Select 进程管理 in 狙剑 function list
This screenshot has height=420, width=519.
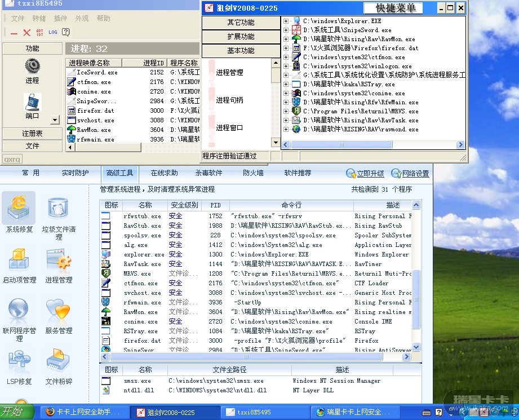point(229,73)
